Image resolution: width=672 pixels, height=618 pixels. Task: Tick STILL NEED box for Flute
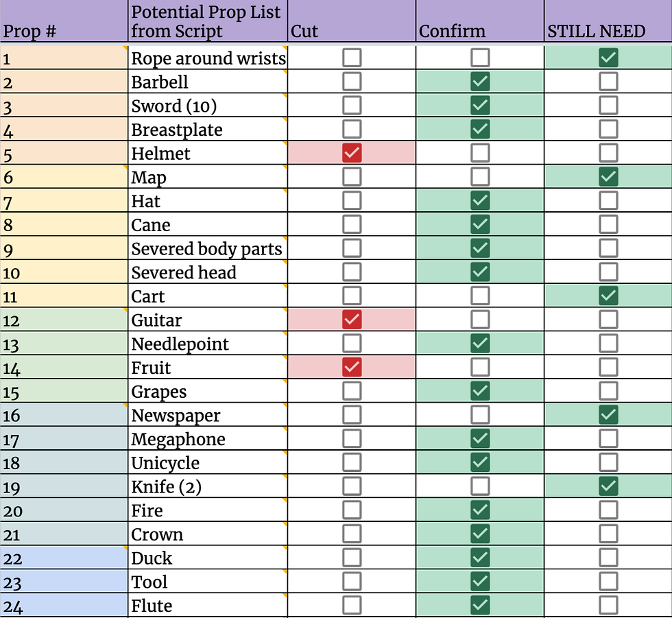click(608, 605)
